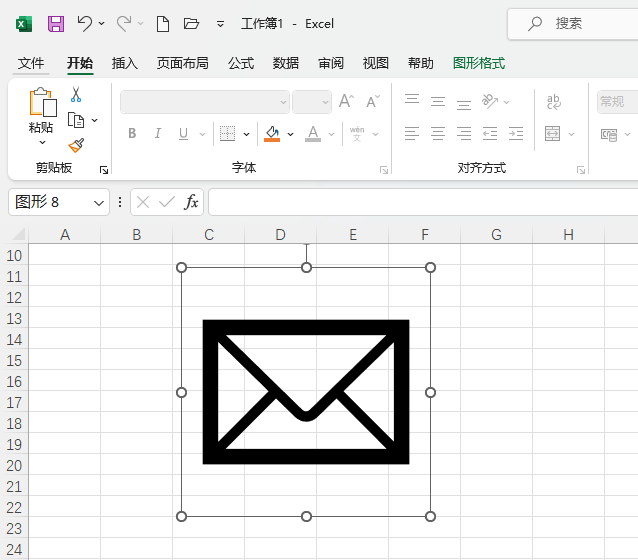Click Middle Align icon
This screenshot has height=560, width=638.
pos(438,101)
